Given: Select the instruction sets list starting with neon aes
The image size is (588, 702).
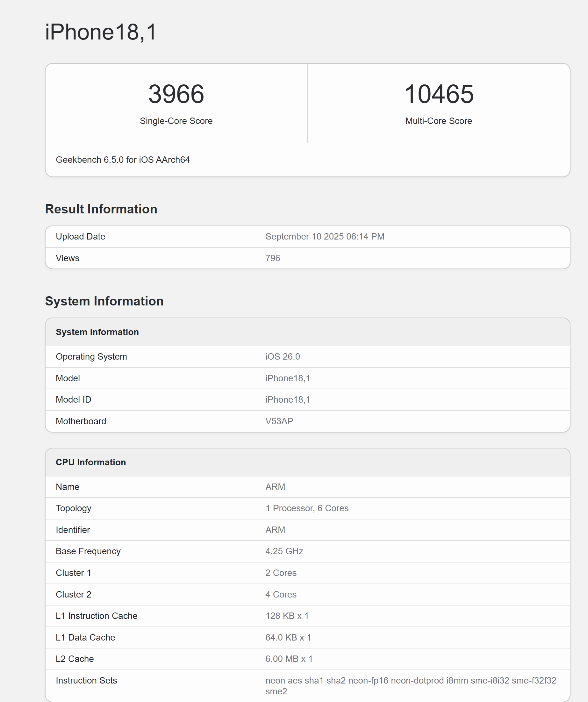Looking at the screenshot, I should coord(411,686).
